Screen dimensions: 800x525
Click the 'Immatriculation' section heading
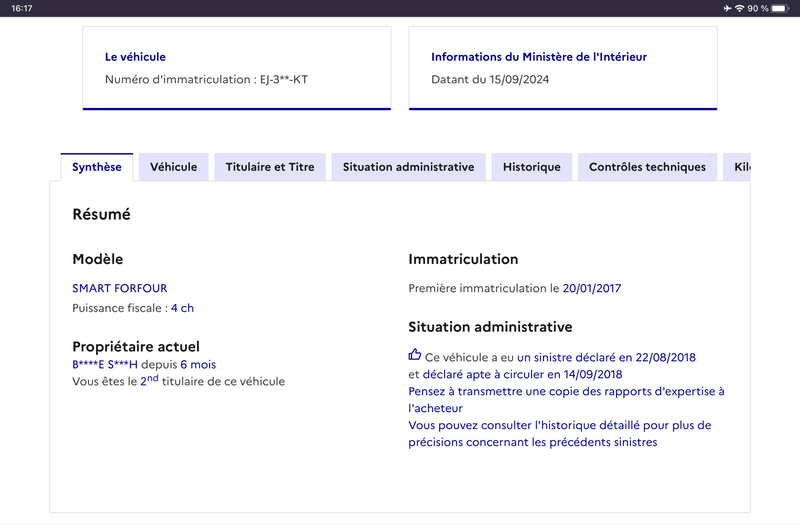coord(463,259)
